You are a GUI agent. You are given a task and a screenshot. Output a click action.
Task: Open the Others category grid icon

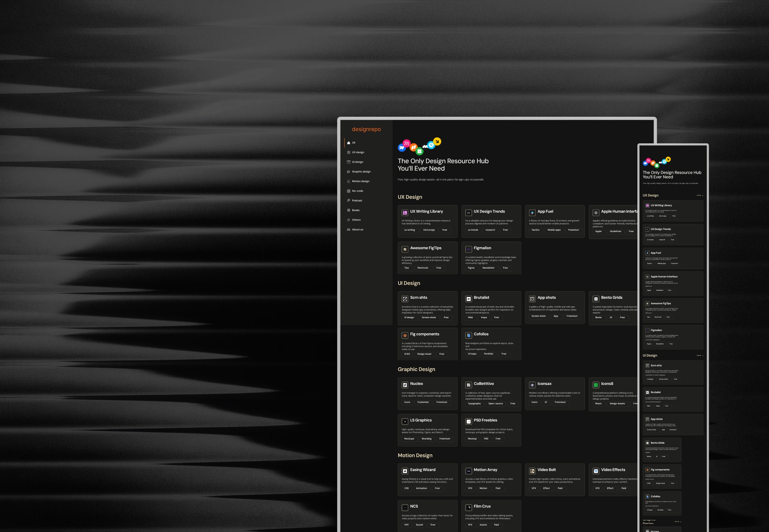pos(349,220)
